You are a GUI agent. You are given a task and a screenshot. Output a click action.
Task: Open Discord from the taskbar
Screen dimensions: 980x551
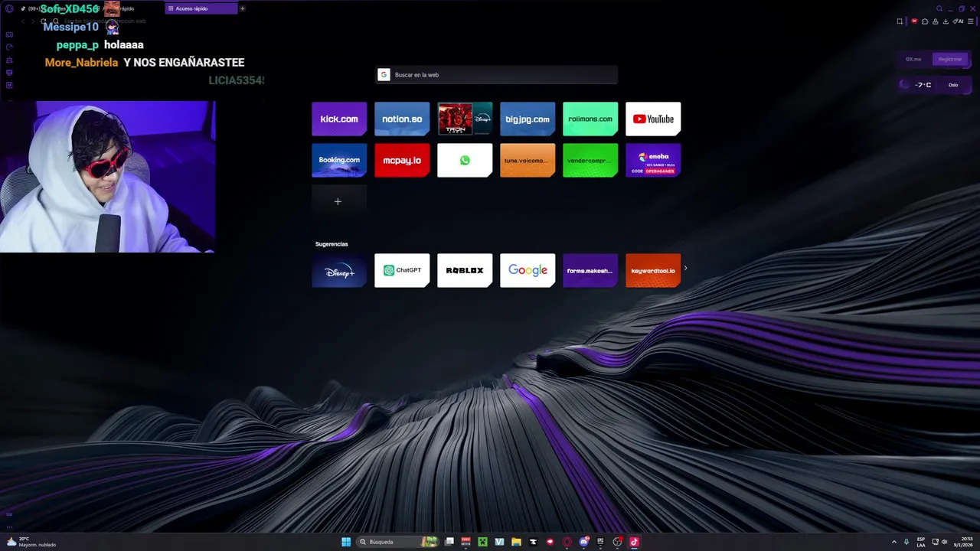584,542
